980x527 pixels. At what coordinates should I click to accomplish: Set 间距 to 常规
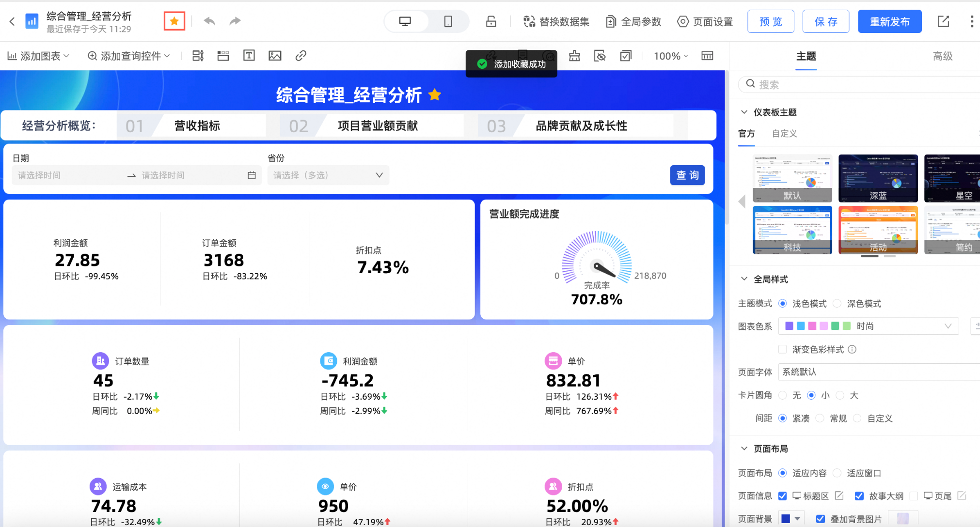(820, 418)
